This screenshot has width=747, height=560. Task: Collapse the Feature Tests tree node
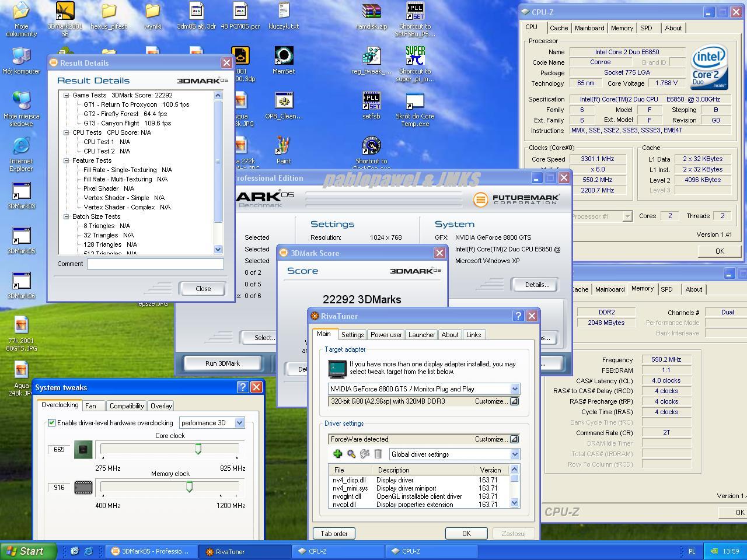point(66,160)
